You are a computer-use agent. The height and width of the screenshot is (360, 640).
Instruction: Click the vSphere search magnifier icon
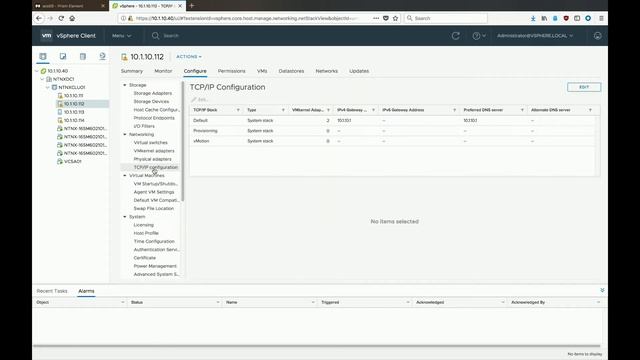click(156, 36)
